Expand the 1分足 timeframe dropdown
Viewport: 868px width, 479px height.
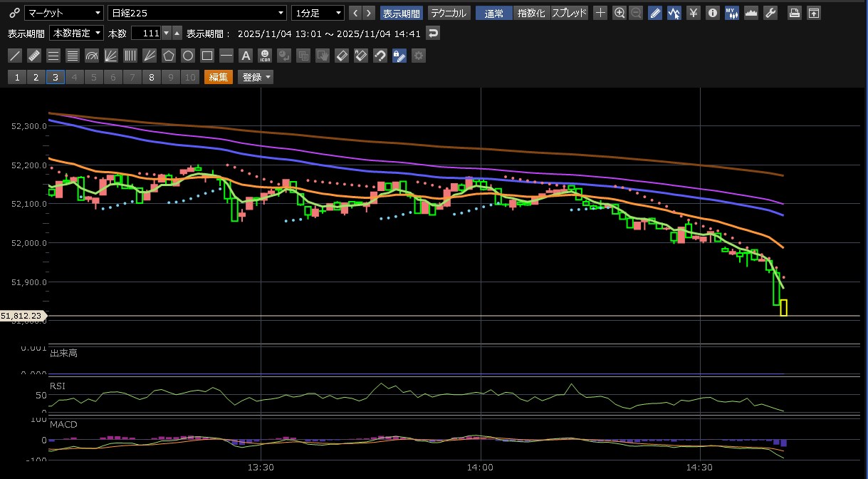click(x=318, y=13)
